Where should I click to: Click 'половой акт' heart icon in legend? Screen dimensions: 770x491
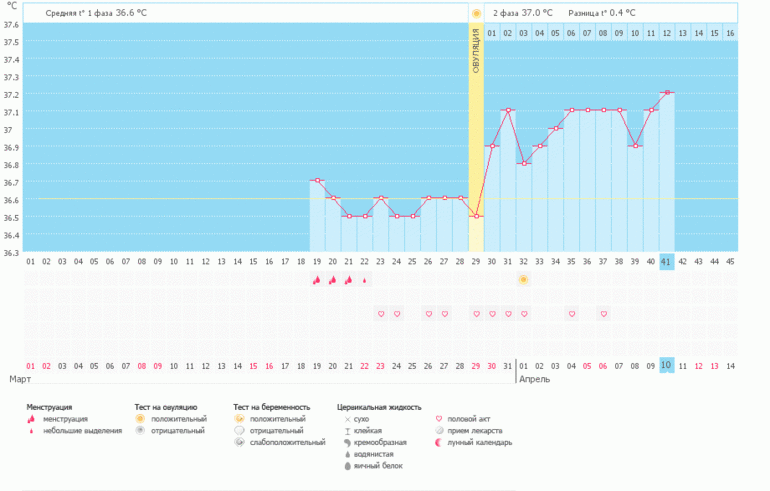pyautogui.click(x=438, y=419)
